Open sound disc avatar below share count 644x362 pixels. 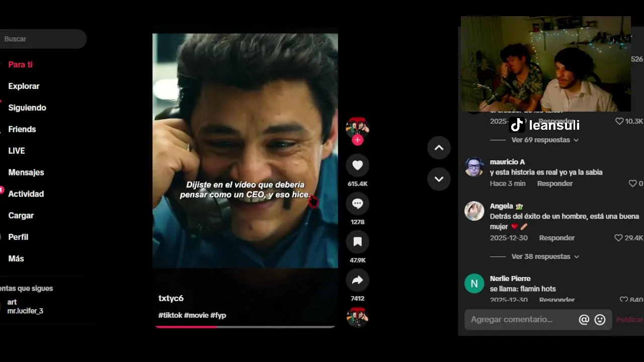357,317
